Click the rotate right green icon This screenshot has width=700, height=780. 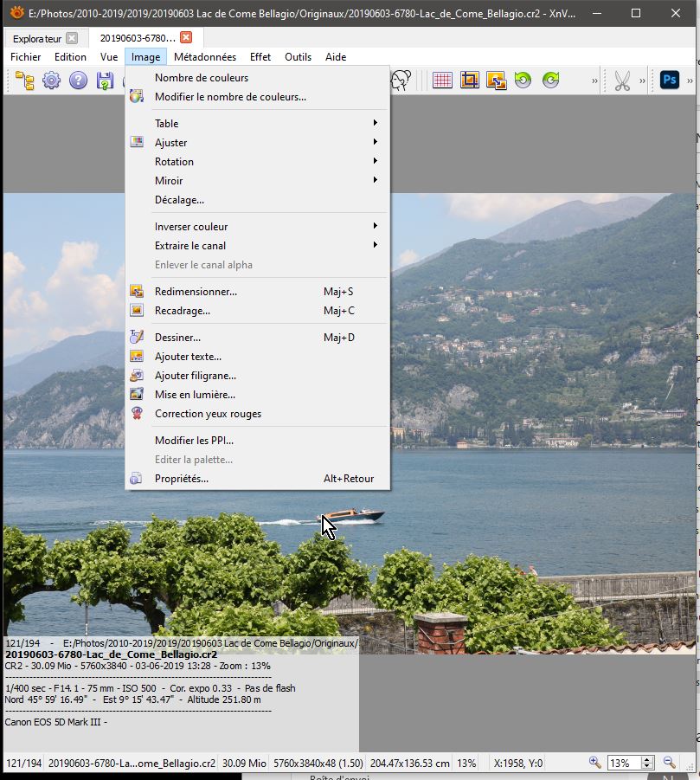click(550, 81)
